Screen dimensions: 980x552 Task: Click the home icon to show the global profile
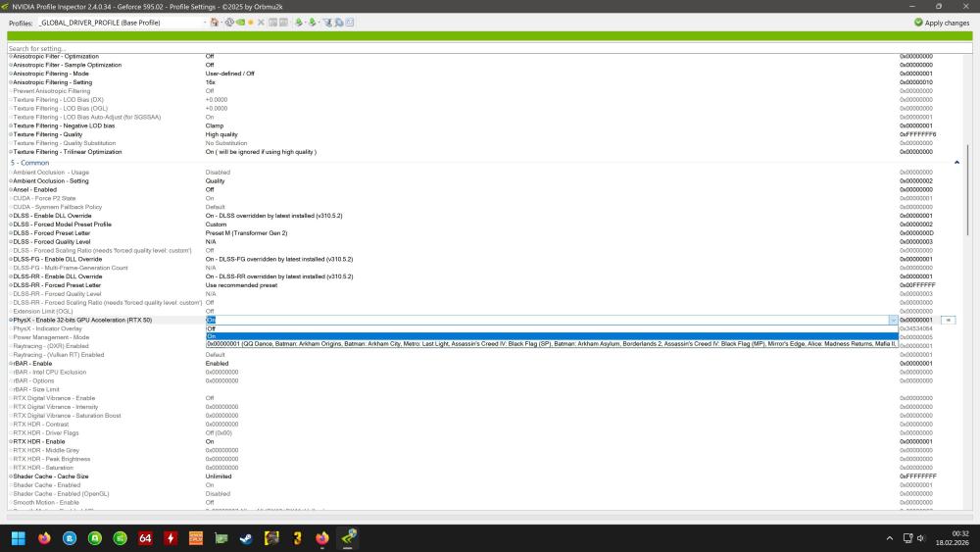tap(215, 23)
